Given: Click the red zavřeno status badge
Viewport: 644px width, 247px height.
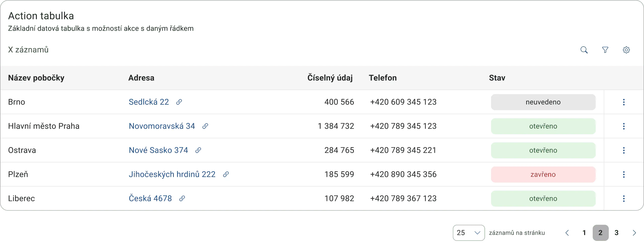Looking at the screenshot, I should [x=543, y=174].
